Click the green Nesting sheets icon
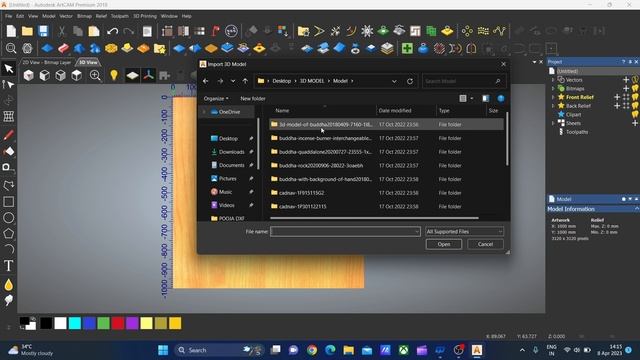 click(x=431, y=31)
